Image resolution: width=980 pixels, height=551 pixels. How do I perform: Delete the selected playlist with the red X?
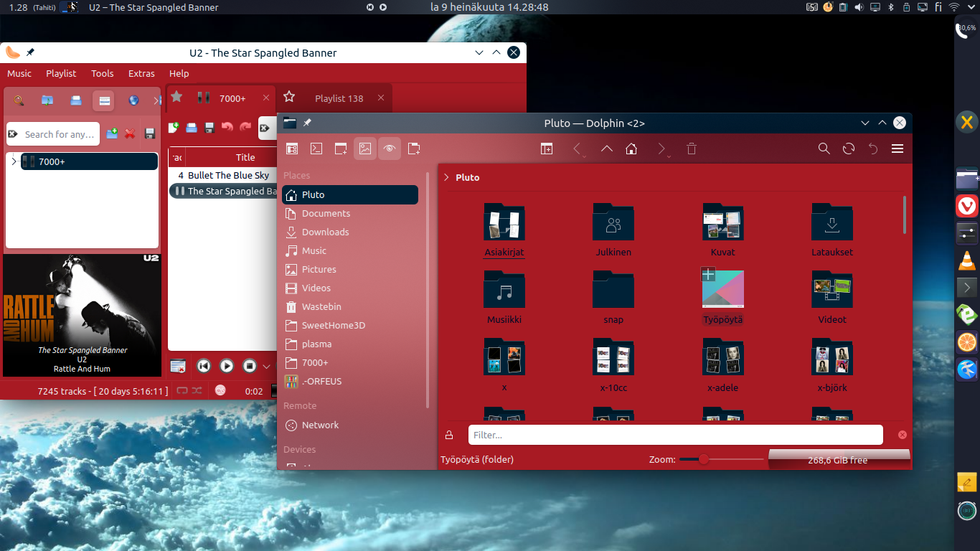pos(131,133)
